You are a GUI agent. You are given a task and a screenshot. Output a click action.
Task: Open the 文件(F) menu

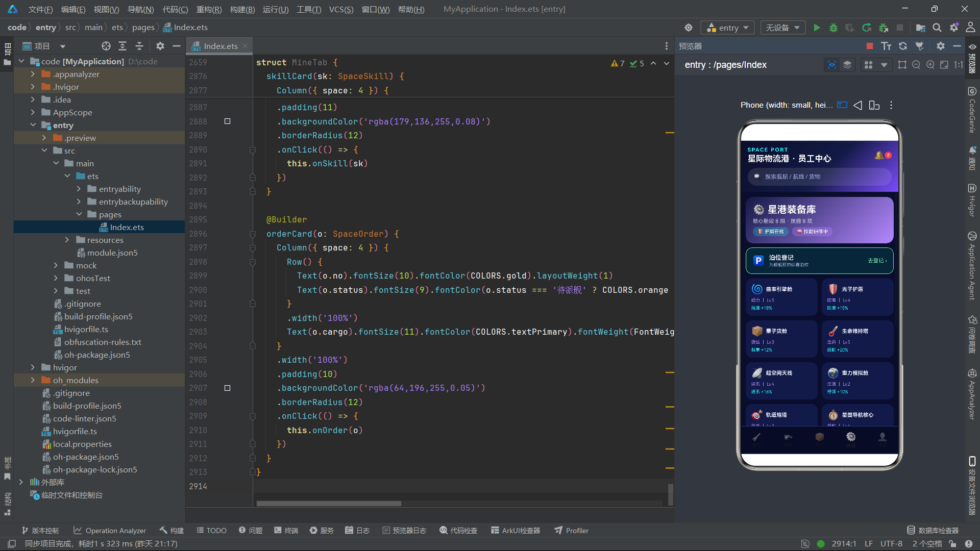click(x=40, y=9)
